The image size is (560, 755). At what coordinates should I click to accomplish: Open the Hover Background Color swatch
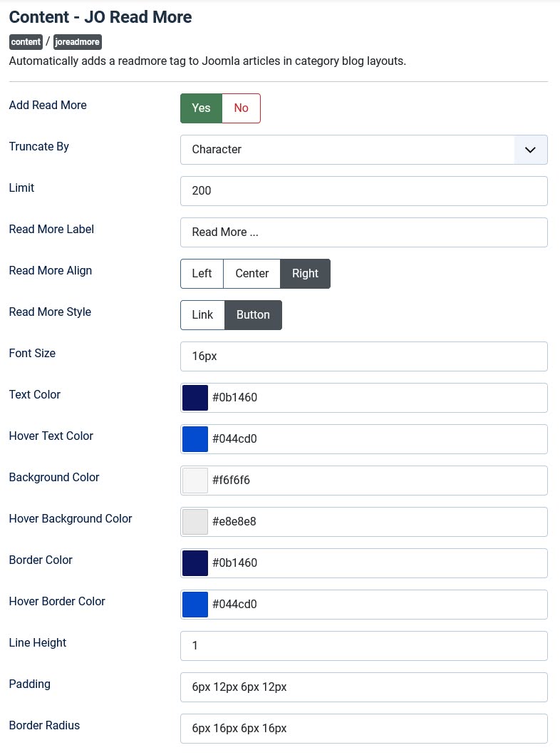tap(195, 522)
